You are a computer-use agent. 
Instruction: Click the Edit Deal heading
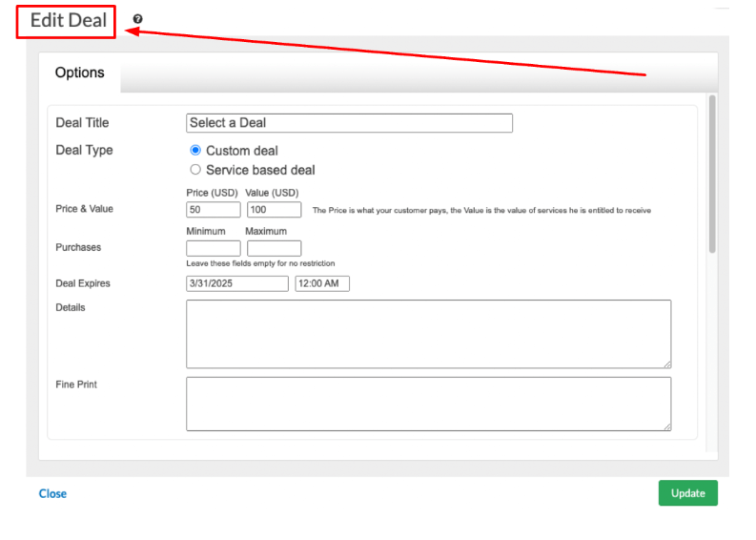click(68, 20)
